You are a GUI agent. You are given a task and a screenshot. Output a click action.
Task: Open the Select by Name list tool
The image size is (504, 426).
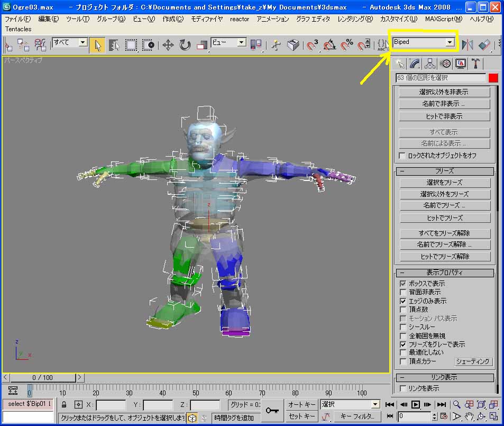(x=114, y=45)
